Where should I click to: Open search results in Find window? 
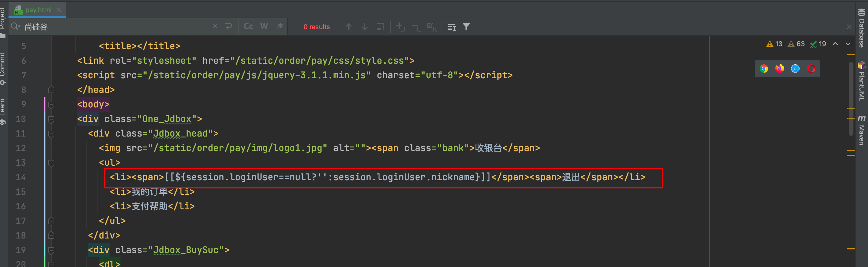pos(452,27)
